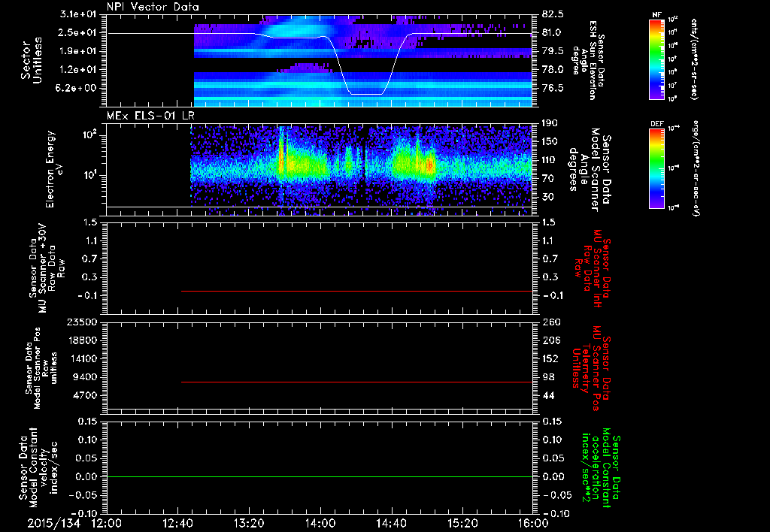Click the 'Electron Energy eV' axis label

pos(55,169)
